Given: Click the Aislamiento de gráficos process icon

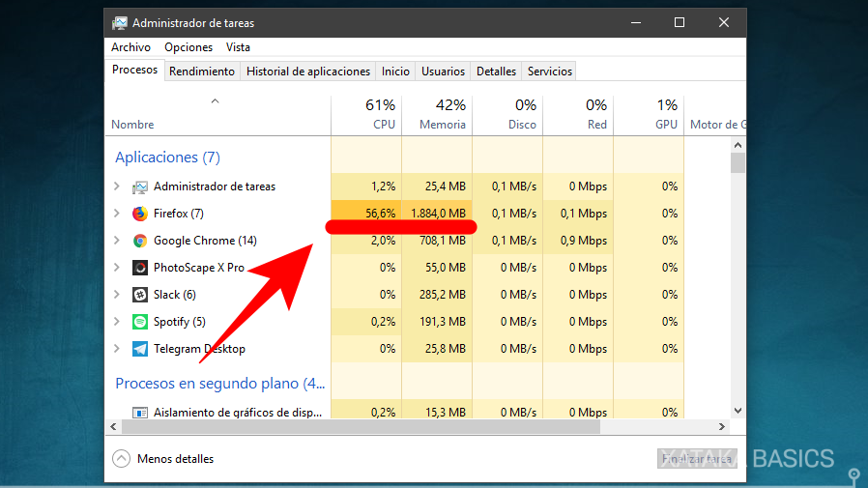Looking at the screenshot, I should coord(140,413).
